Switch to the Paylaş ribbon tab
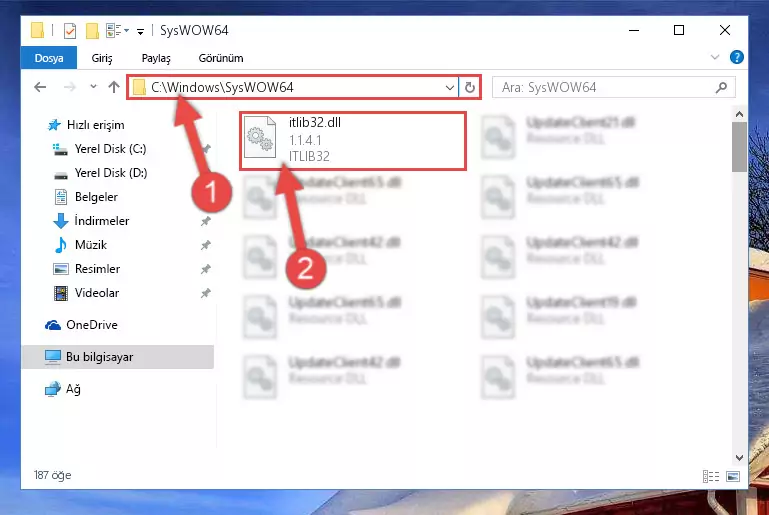This screenshot has width=769, height=515. coord(156,58)
